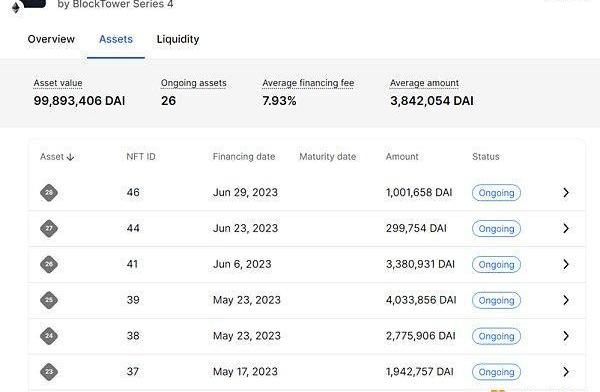Select the asset 23 diamond icon
Image resolution: width=600 pixels, height=392 pixels.
coord(49,372)
